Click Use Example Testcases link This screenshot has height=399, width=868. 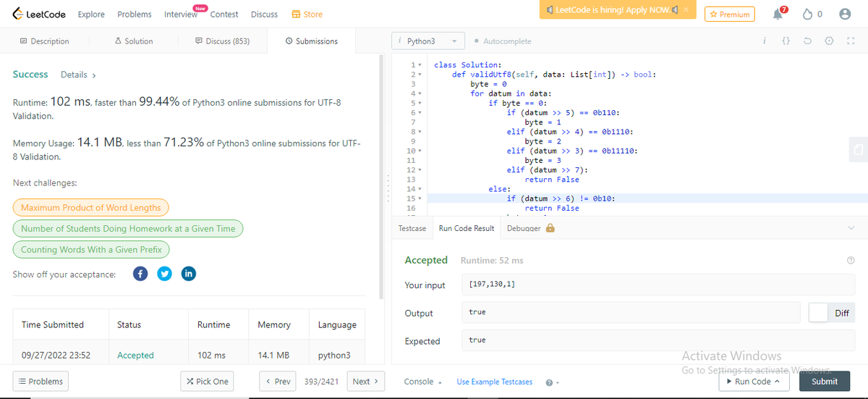(495, 382)
